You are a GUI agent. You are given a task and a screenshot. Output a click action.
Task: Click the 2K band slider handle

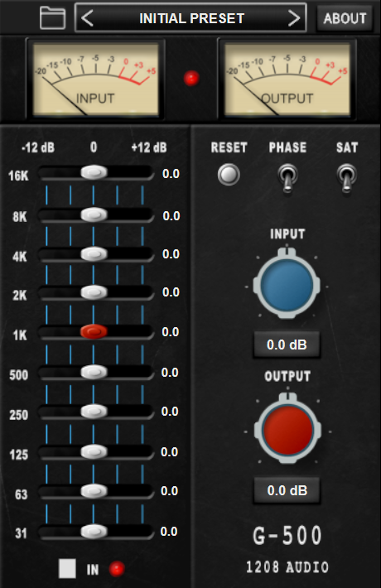point(94,292)
